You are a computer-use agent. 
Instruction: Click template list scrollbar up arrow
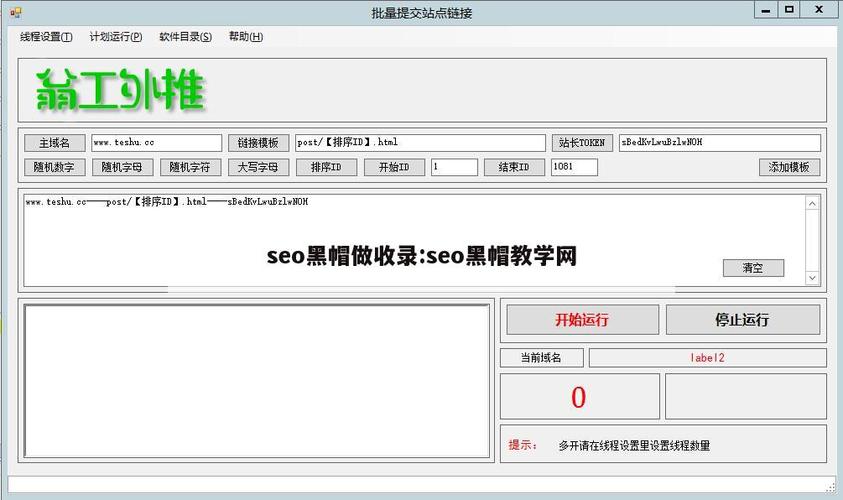coord(812,203)
